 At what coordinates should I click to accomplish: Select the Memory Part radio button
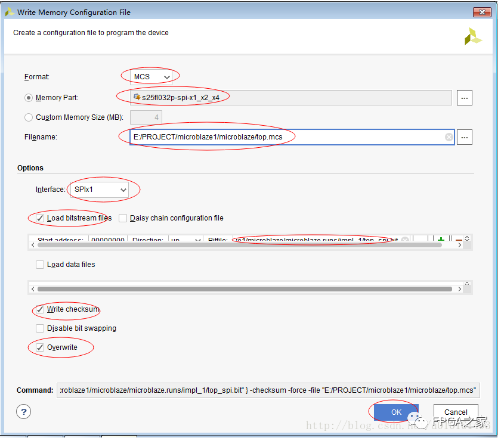point(29,98)
